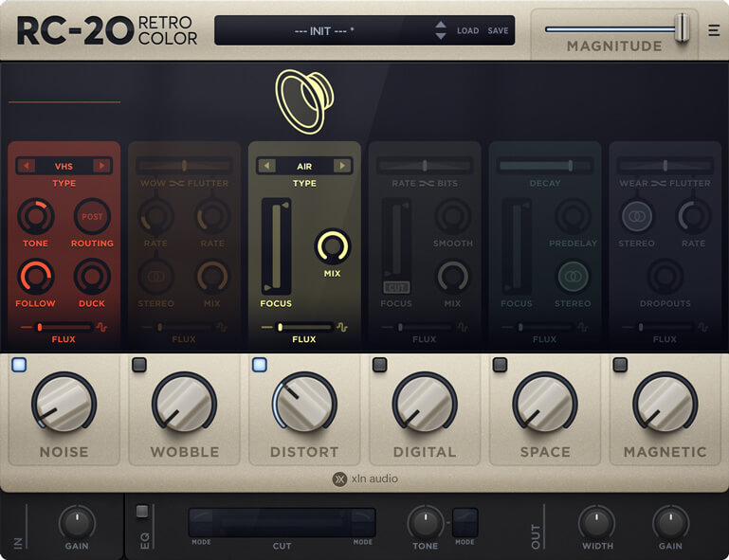The width and height of the screenshot is (729, 560).
Task: Toggle the Wobble module Stereo button
Action: pyautogui.click(x=156, y=277)
